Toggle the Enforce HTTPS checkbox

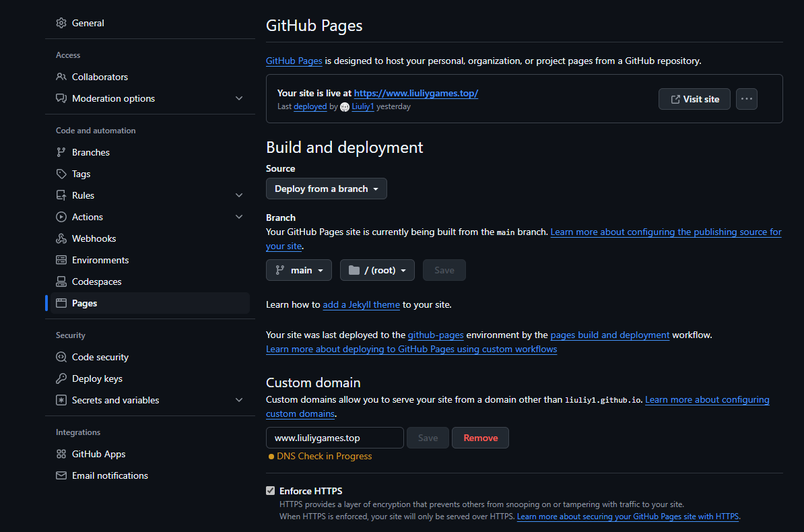(x=270, y=491)
